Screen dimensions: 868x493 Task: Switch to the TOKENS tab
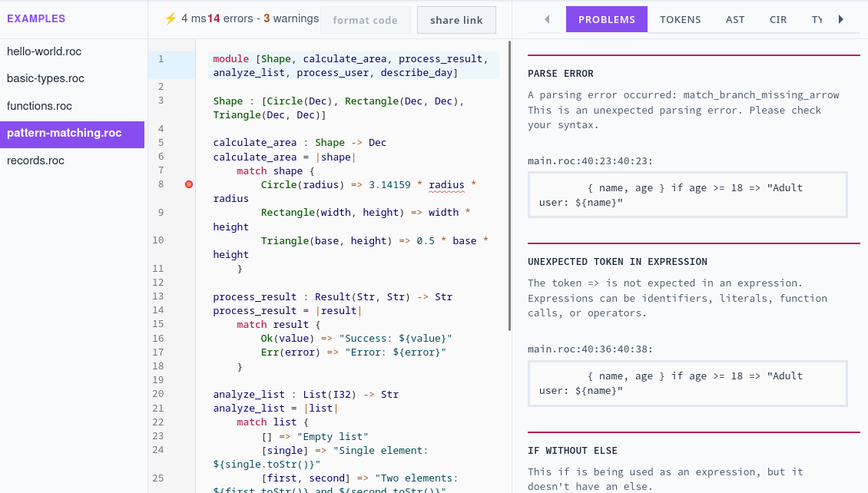tap(681, 19)
